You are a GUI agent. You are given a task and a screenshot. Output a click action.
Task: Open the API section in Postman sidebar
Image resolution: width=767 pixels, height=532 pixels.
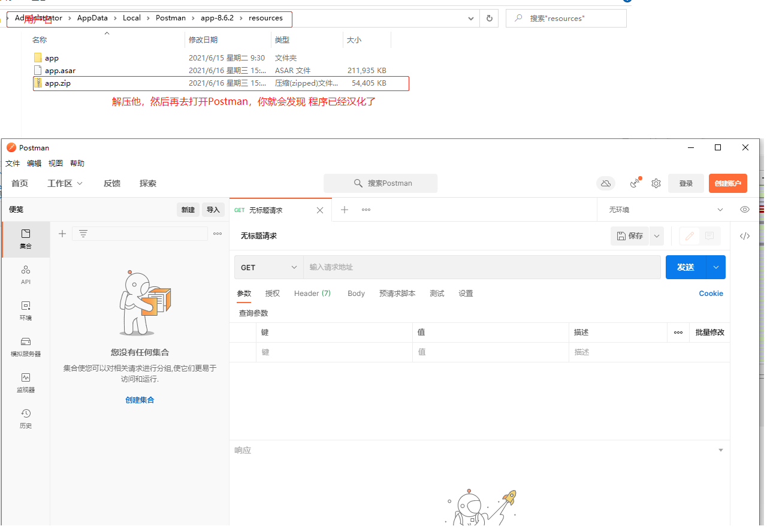26,275
